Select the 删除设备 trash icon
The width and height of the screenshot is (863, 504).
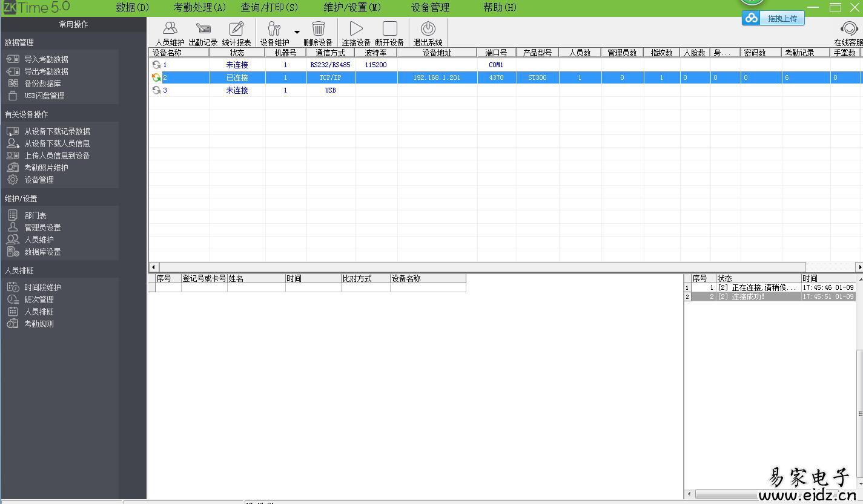pyautogui.click(x=319, y=28)
